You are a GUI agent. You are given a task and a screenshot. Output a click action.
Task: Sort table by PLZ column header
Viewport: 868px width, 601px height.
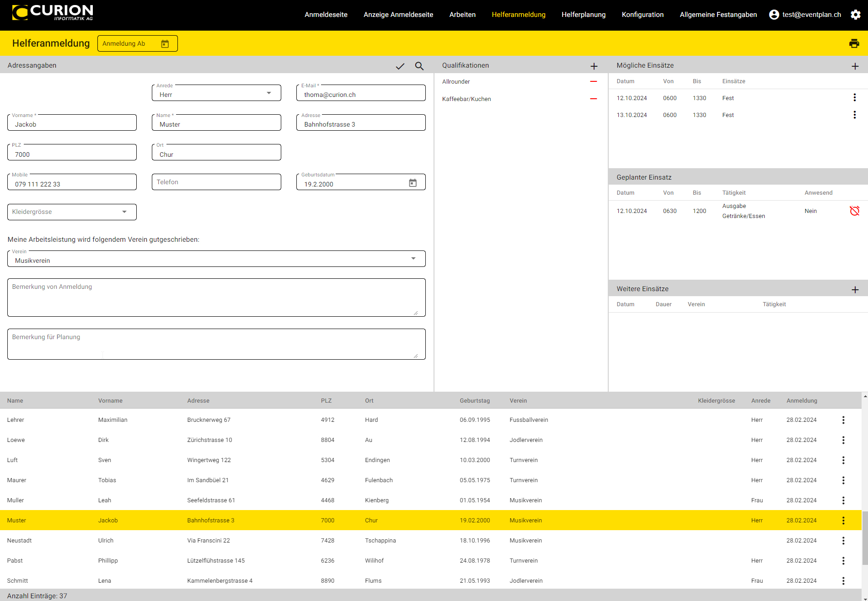[x=326, y=401]
